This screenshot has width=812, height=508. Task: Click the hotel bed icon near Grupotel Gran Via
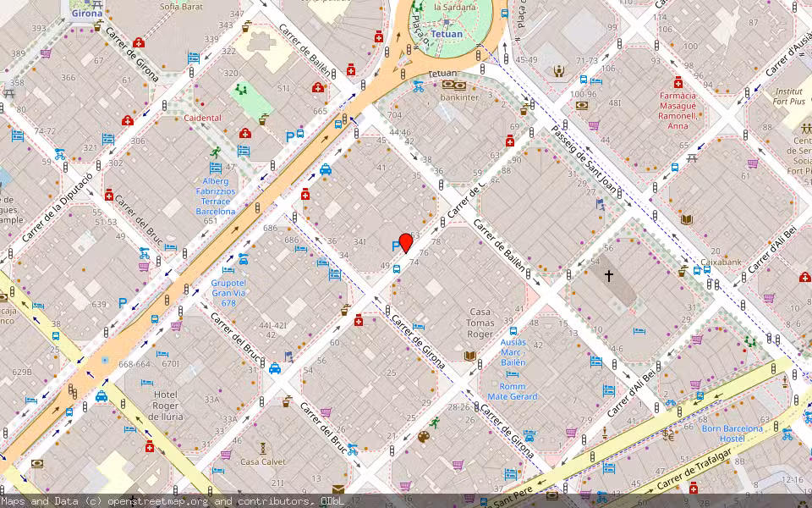click(228, 270)
